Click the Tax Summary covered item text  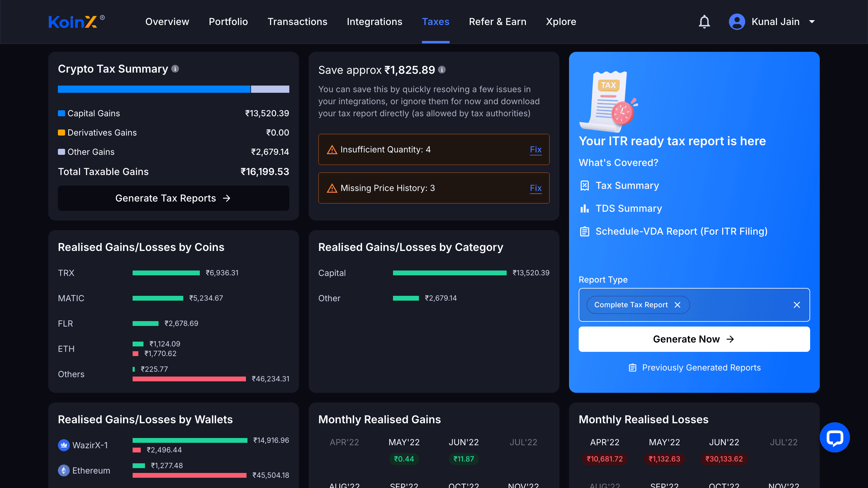coord(627,186)
